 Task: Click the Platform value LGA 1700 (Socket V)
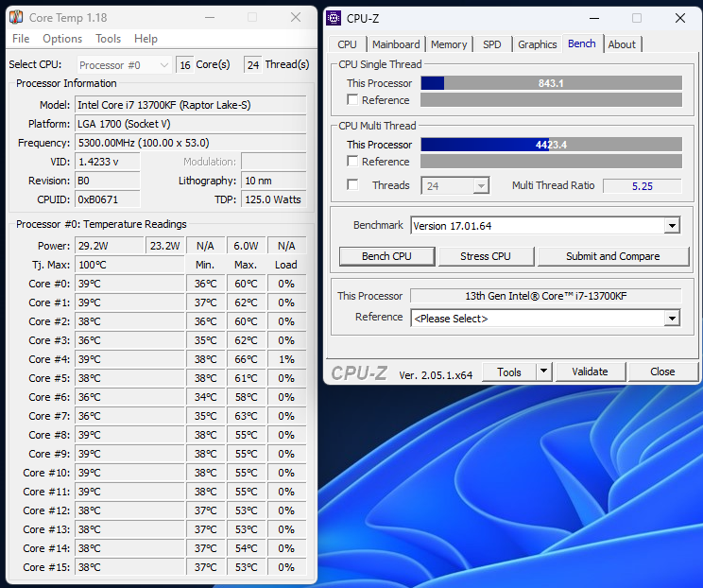[x=191, y=124]
